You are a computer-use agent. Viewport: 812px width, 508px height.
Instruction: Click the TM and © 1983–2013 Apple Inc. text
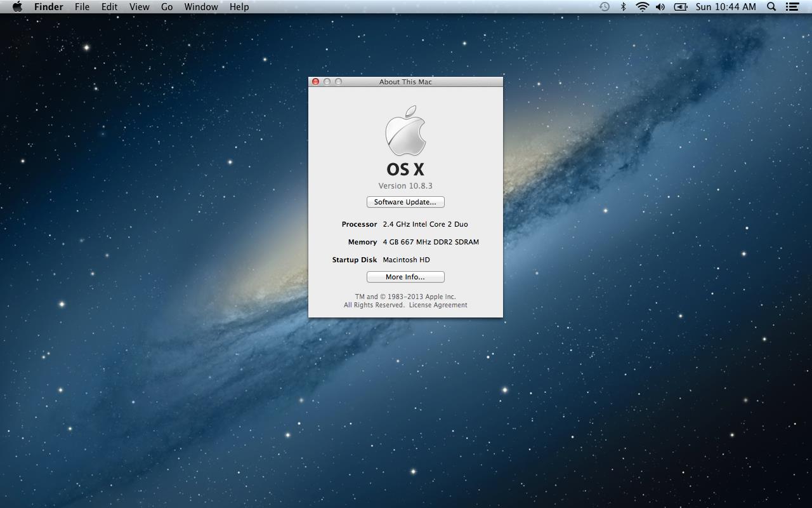405,297
